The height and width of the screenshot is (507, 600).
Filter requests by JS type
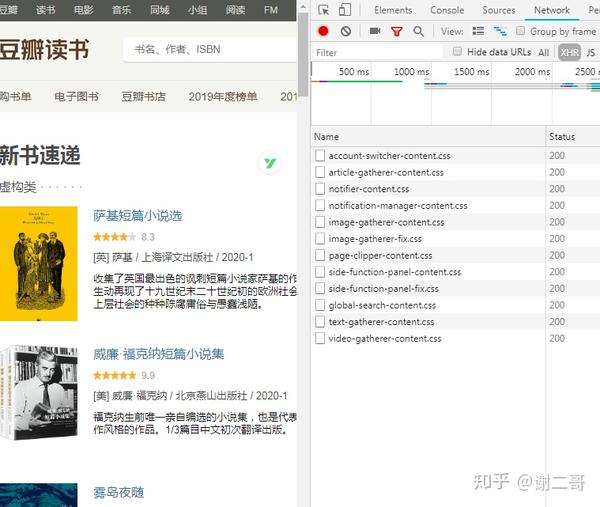click(590, 52)
